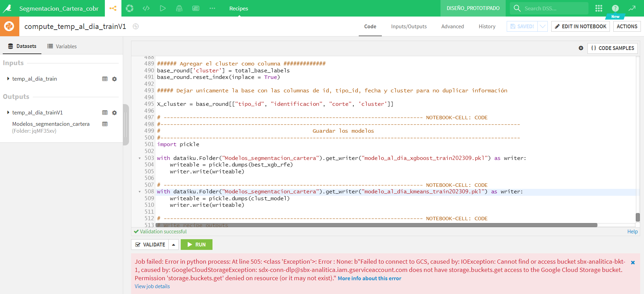Run the recipe with RUN button
This screenshot has height=294, width=644.
click(x=197, y=245)
